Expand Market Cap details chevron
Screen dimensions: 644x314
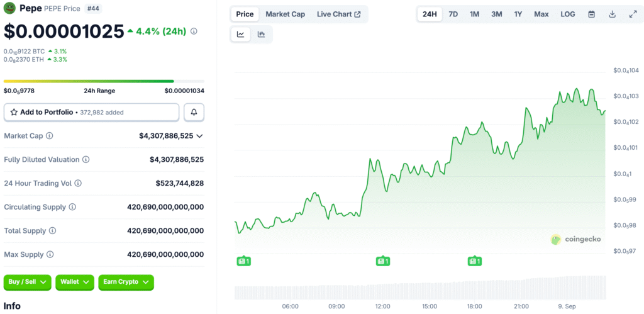pos(199,136)
